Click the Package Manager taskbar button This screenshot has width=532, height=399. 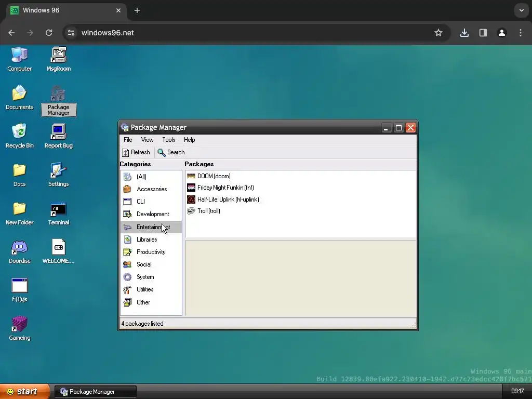96,392
